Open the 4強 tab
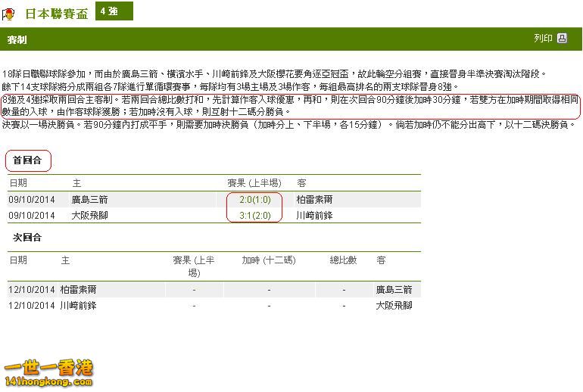 pyautogui.click(x=114, y=11)
